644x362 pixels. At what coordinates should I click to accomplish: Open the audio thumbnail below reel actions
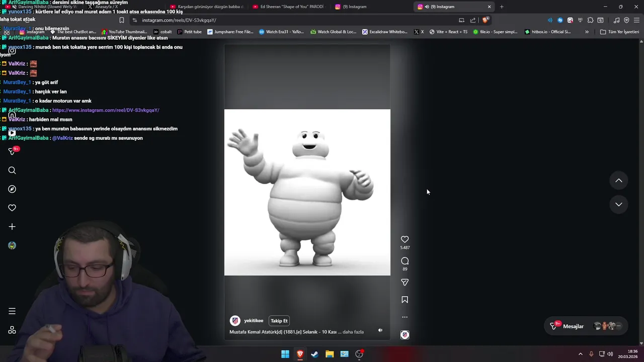[405, 335]
